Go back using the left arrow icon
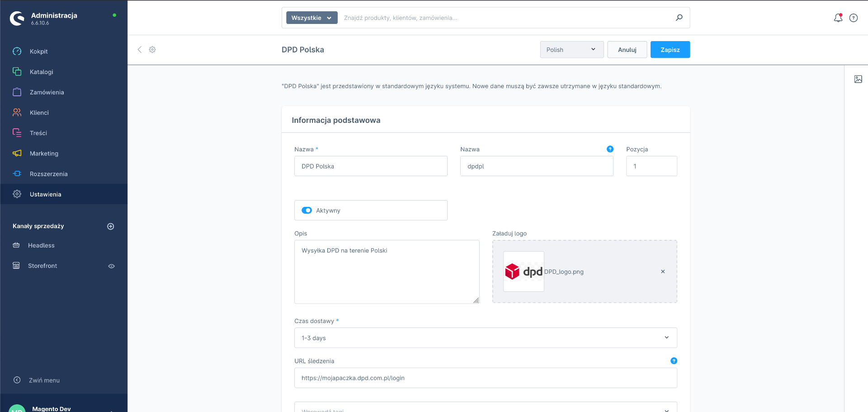868x412 pixels. (x=140, y=50)
